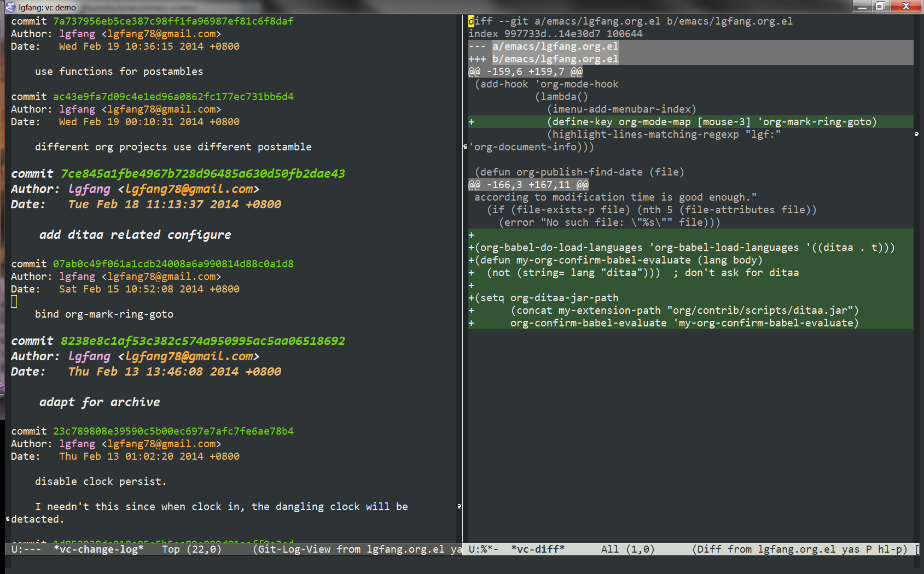Click date "Wed Feb 19 10:36:15 2014 +0800"
Viewport: 924px width, 574px height.
[149, 46]
